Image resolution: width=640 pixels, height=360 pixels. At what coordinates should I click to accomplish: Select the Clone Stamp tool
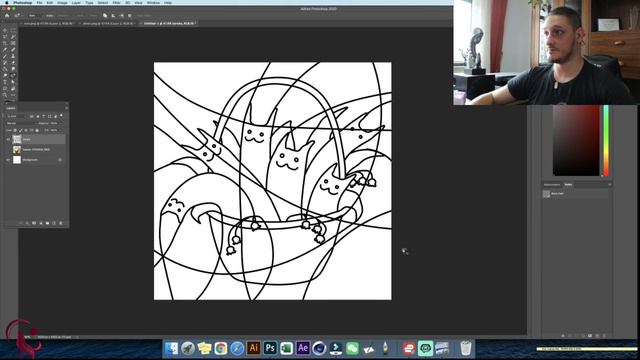click(13, 56)
